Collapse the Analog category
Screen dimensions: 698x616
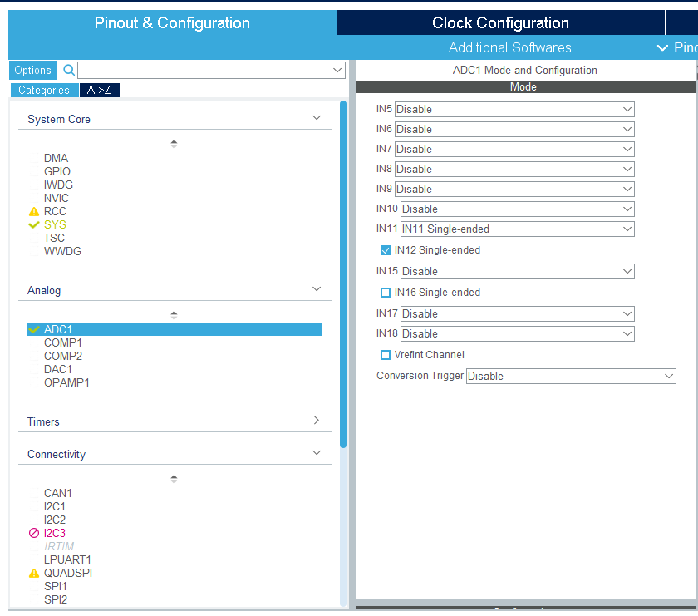pyautogui.click(x=317, y=289)
